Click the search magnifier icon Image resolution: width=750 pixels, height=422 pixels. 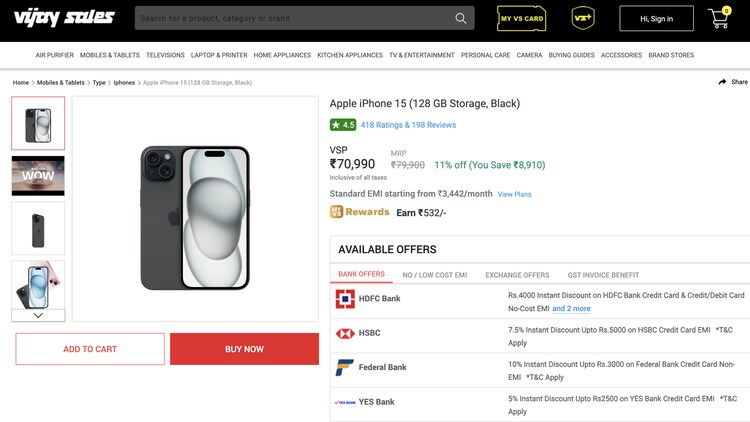461,18
